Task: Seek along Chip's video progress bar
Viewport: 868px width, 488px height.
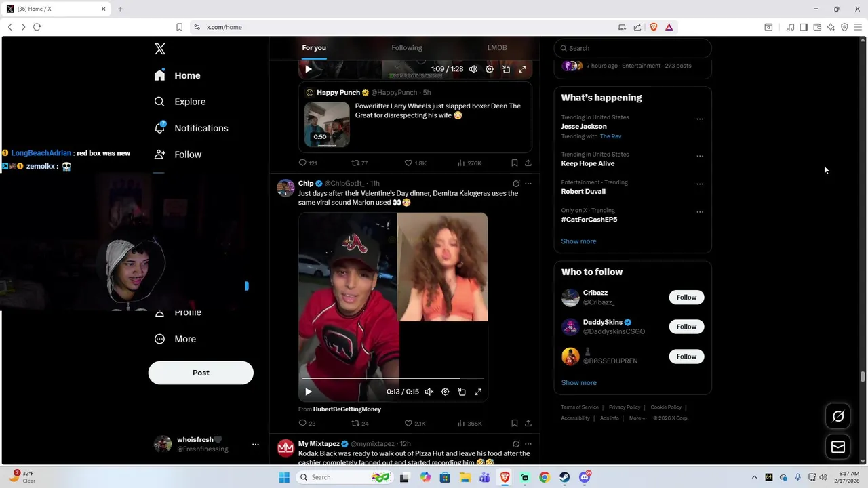Action: click(x=393, y=378)
